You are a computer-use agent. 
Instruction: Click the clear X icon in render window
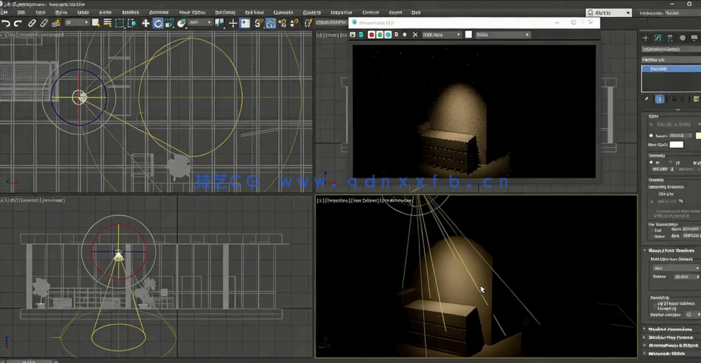(x=415, y=34)
